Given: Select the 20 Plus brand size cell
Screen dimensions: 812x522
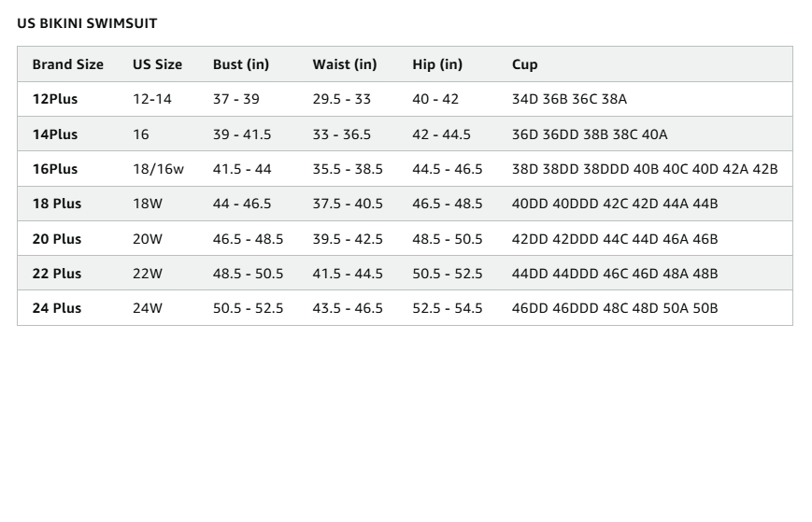Looking at the screenshot, I should [57, 239].
